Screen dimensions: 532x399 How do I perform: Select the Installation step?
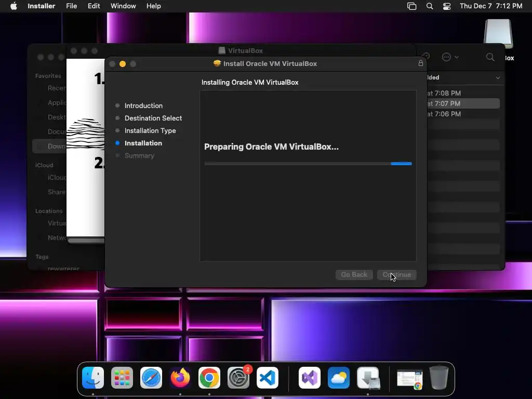143,143
